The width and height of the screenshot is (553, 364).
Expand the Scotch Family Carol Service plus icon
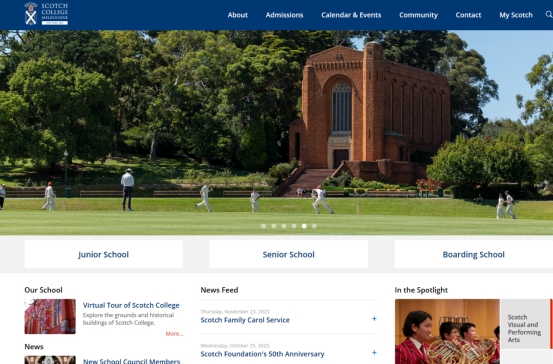pyautogui.click(x=374, y=319)
